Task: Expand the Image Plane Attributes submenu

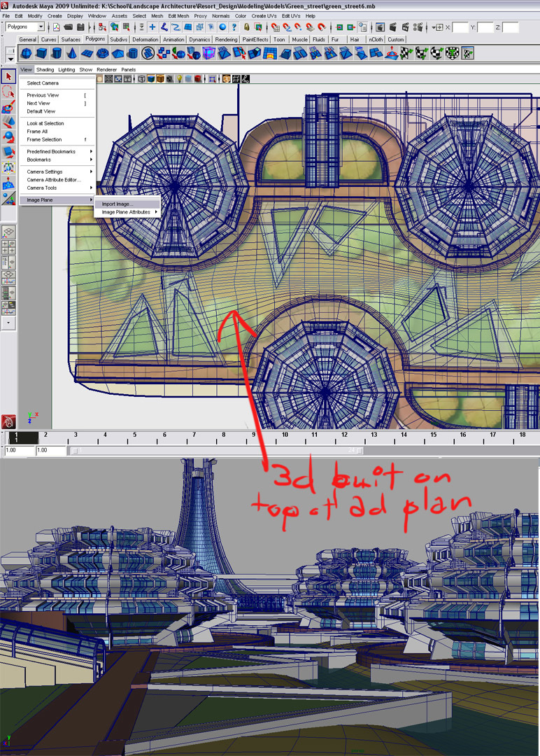Action: [x=126, y=212]
